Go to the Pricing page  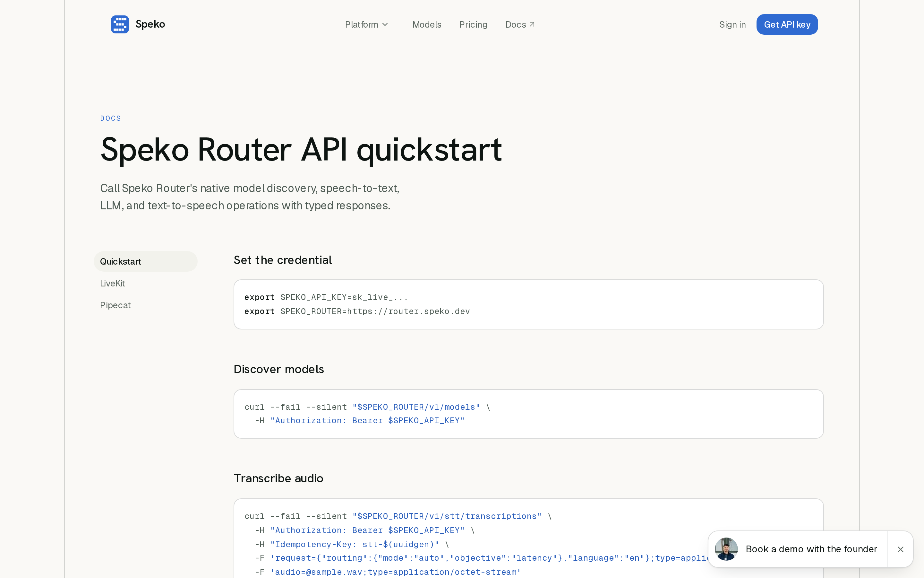point(473,24)
